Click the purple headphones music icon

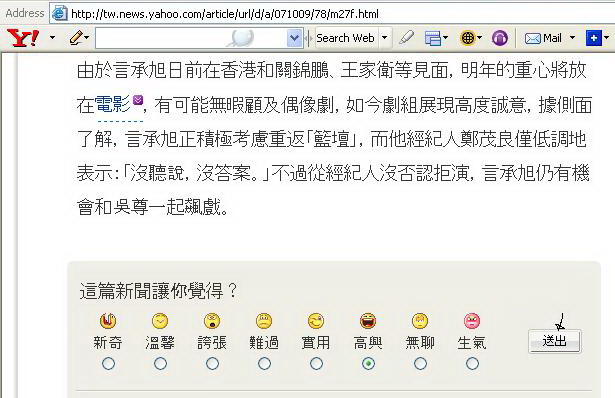click(500, 38)
